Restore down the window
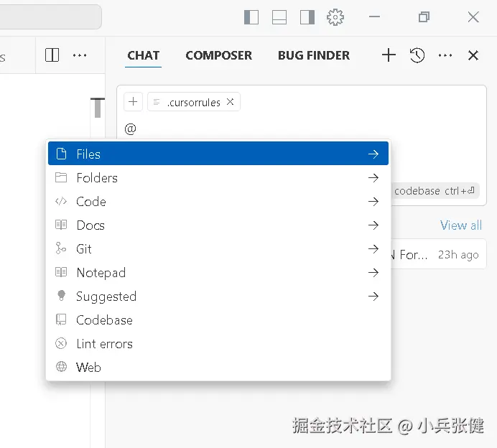The image size is (497, 448). pyautogui.click(x=424, y=17)
